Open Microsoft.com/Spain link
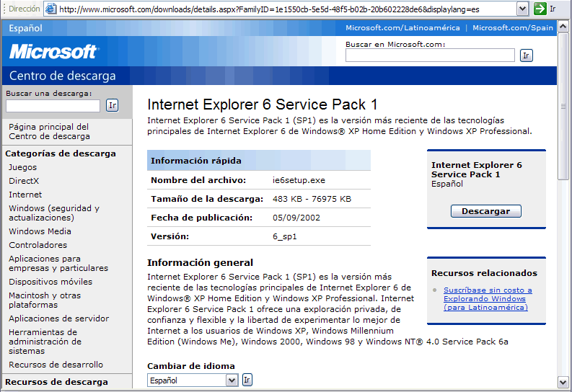This screenshot has height=392, width=572. pos(513,27)
